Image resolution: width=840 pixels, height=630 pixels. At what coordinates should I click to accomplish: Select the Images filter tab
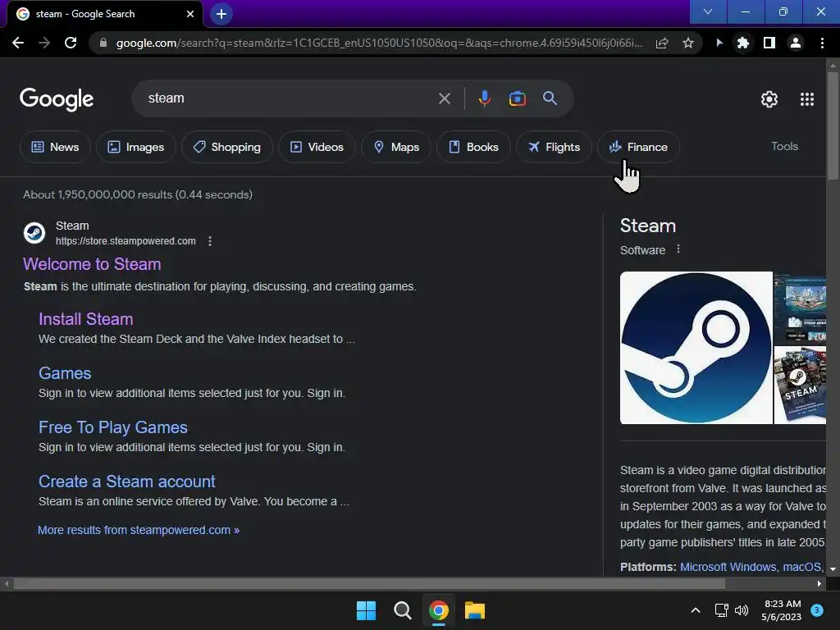click(136, 147)
